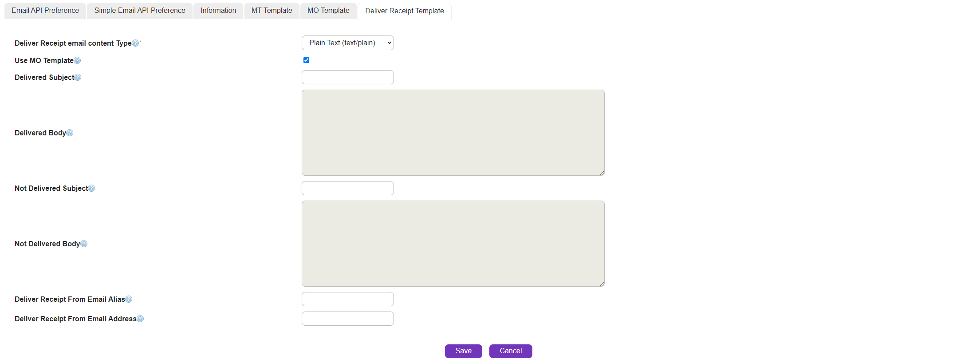Click inside the Not Delivered Body textarea
This screenshot has height=363, width=980.
click(453, 244)
